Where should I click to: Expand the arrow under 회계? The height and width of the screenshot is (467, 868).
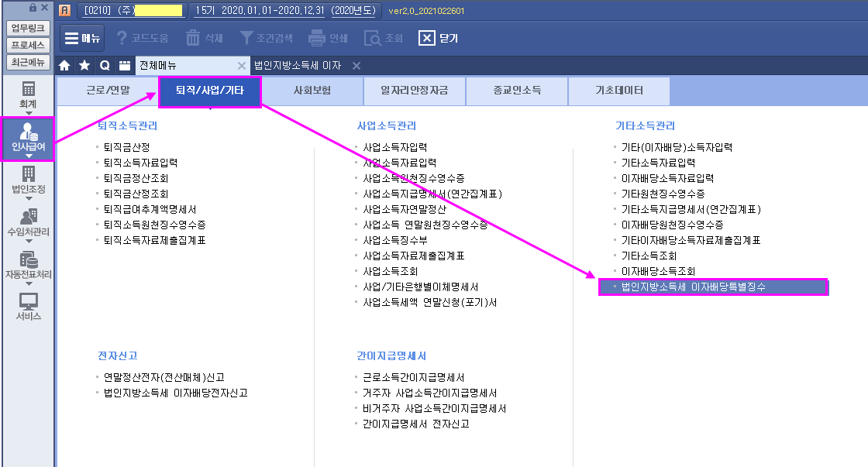(29, 113)
